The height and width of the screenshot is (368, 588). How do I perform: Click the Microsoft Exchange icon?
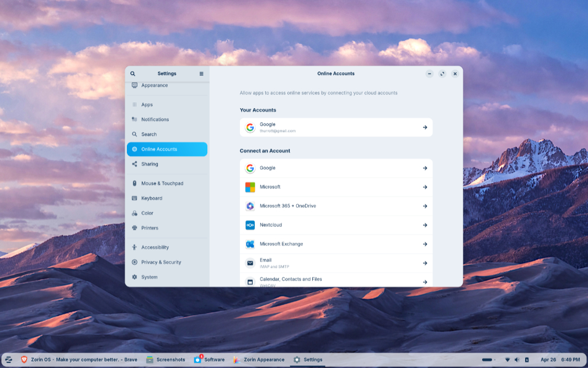[250, 244]
